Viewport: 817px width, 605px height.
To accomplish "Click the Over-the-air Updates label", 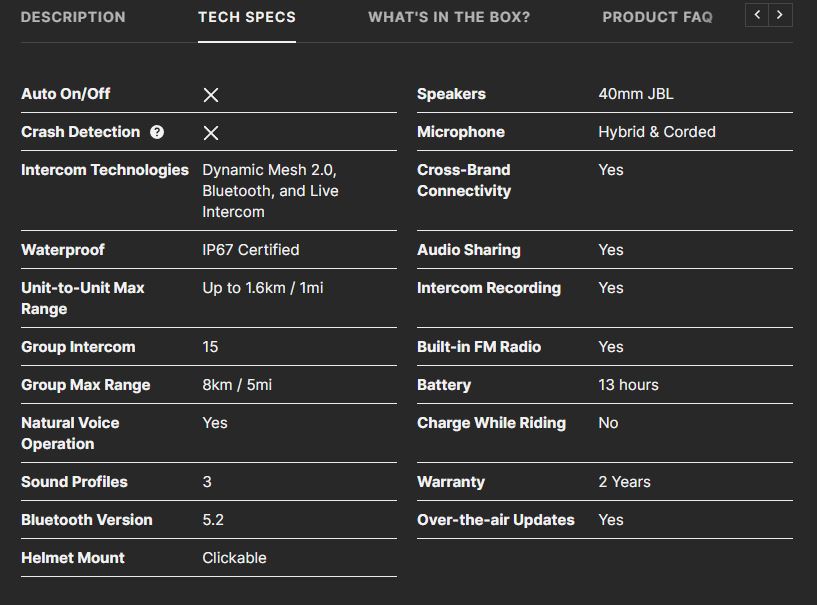I will point(496,520).
